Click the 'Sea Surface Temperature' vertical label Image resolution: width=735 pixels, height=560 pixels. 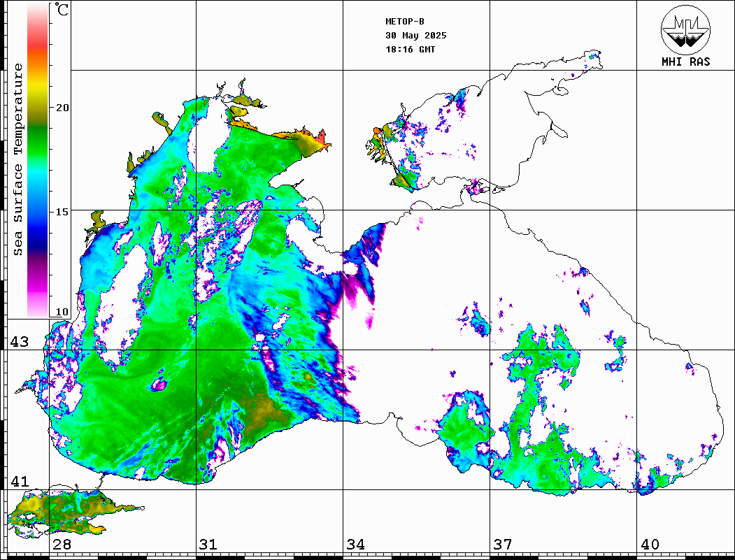coord(17,159)
